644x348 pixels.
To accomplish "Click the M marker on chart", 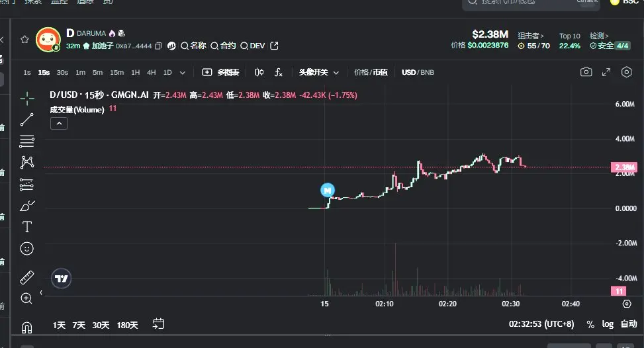I will pyautogui.click(x=328, y=190).
